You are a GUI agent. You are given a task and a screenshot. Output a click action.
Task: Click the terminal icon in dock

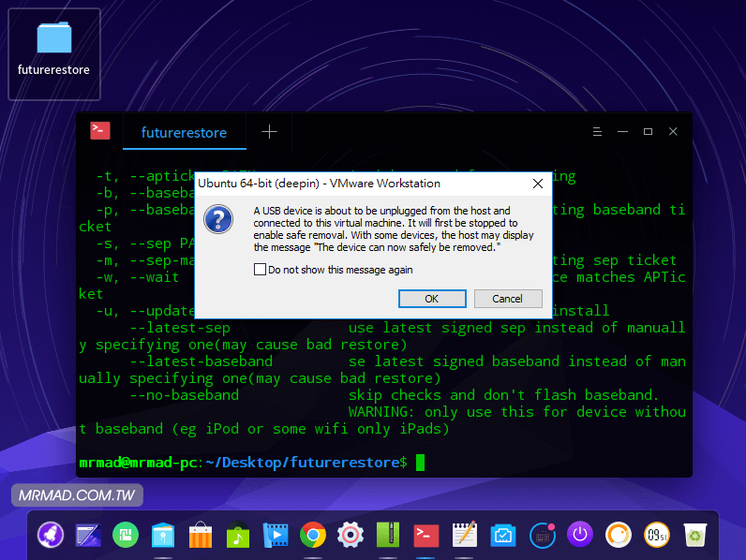point(426,535)
